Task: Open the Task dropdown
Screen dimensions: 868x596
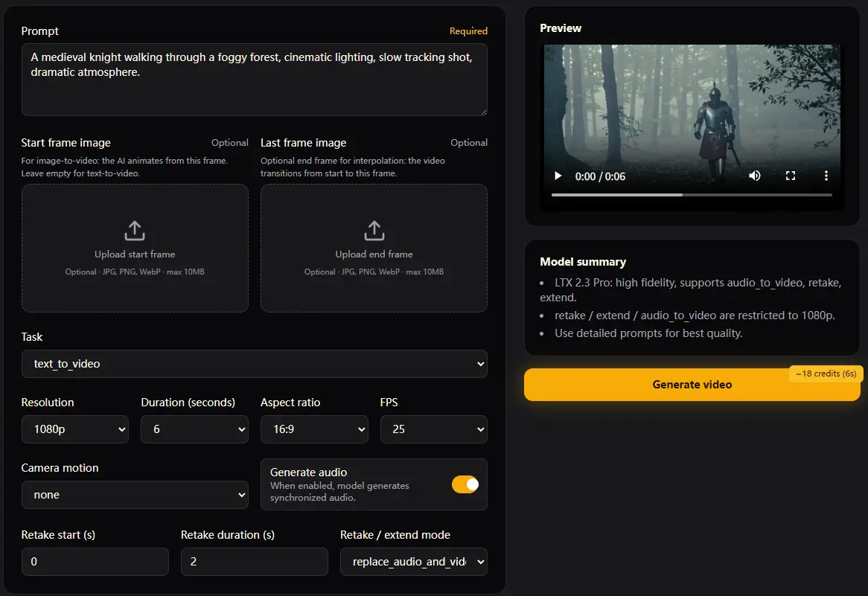Action: 255,364
